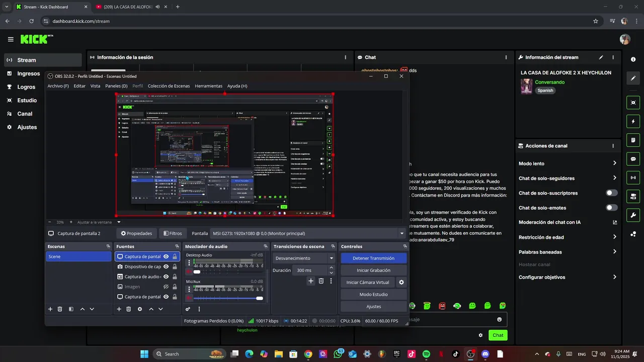Edit the stream info with the pencil icon
The height and width of the screenshot is (362, 644).
(601, 57)
